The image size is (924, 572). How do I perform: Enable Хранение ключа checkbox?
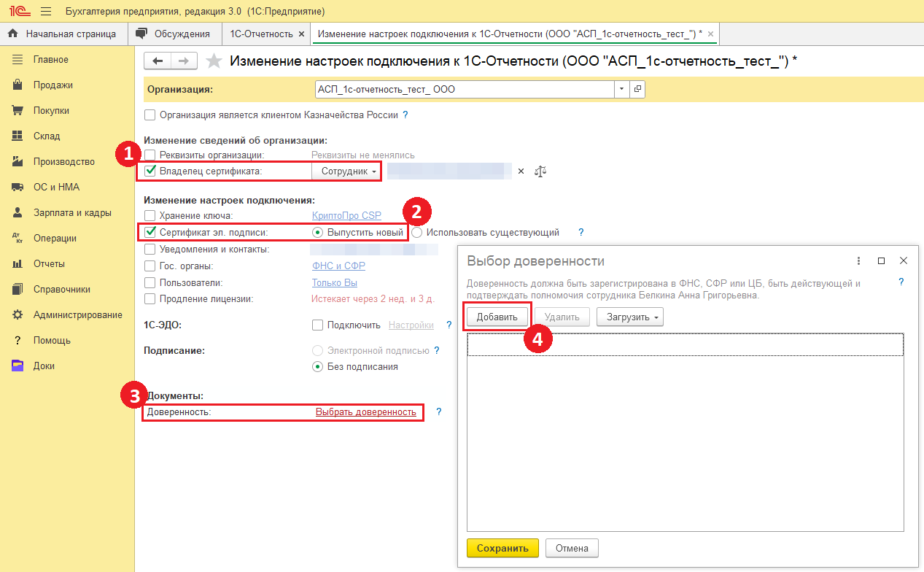coord(150,215)
